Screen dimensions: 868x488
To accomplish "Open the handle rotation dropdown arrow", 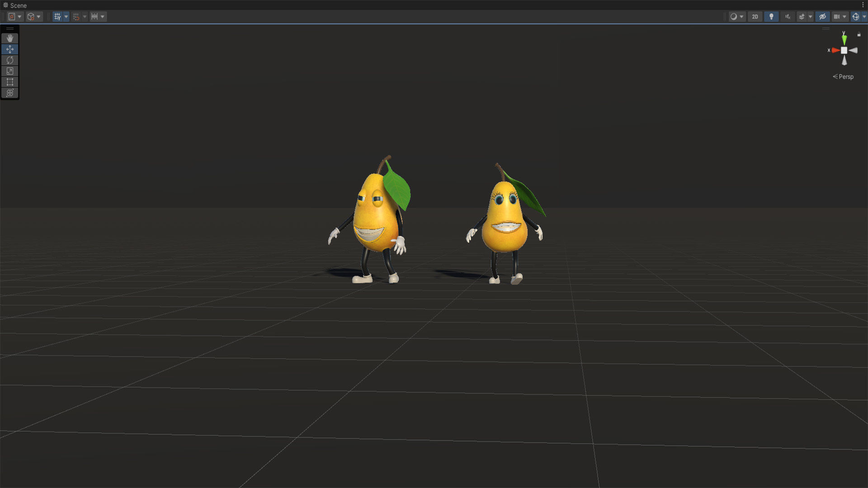I will pos(39,17).
